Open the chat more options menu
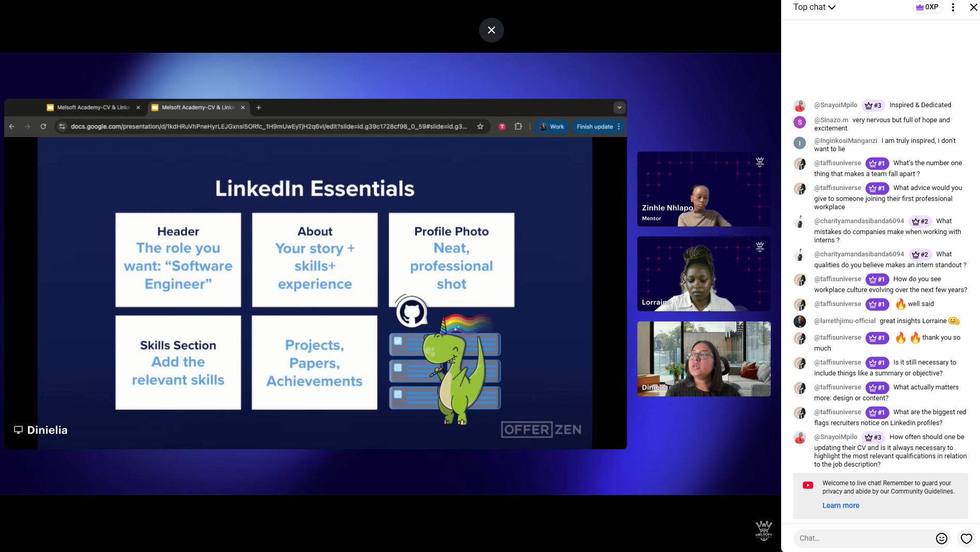 953,7
